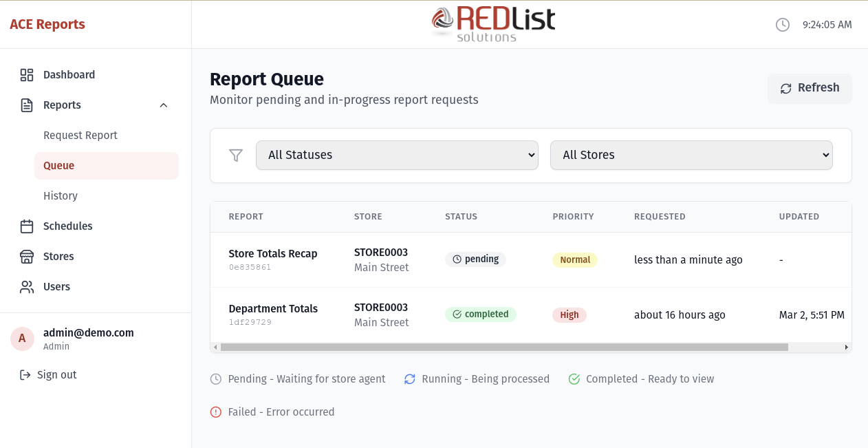The image size is (868, 448).
Task: Open the Queue sidebar entry
Action: [58, 165]
